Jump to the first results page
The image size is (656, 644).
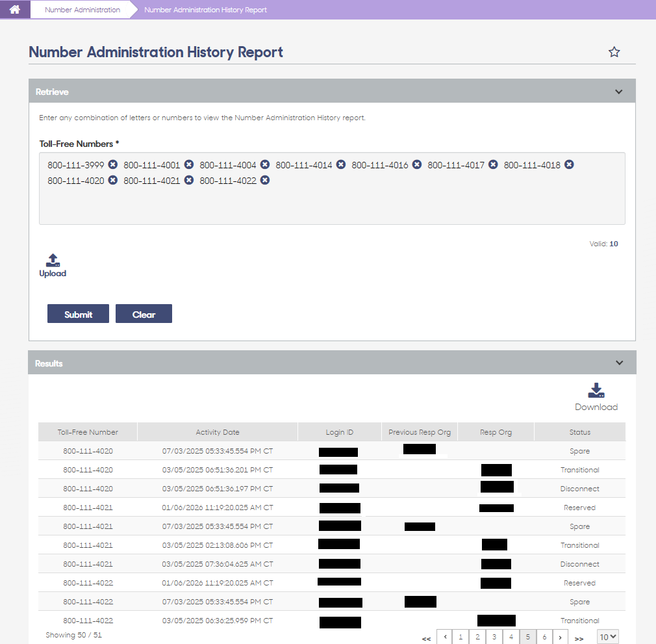426,639
